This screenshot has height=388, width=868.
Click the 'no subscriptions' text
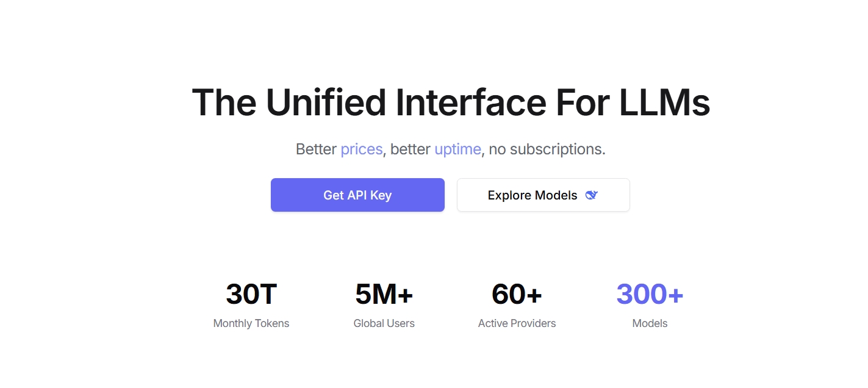coord(547,149)
